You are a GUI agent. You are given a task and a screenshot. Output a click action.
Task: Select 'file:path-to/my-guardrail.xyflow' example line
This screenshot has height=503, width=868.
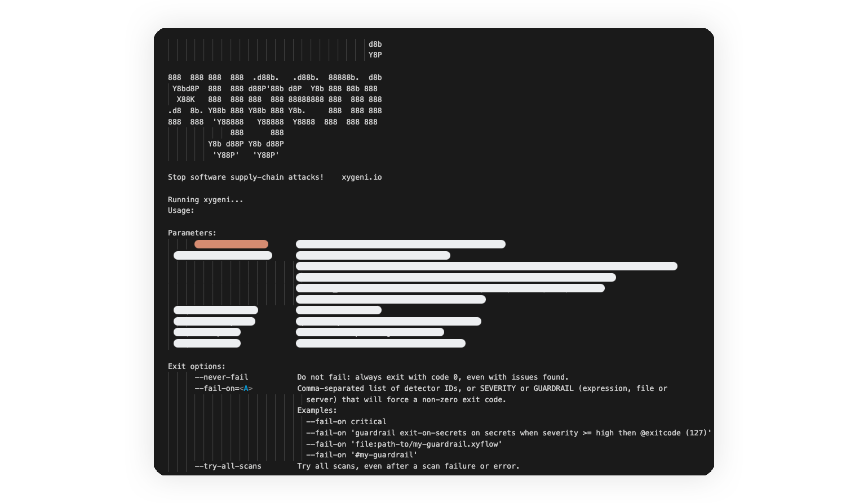(404, 444)
